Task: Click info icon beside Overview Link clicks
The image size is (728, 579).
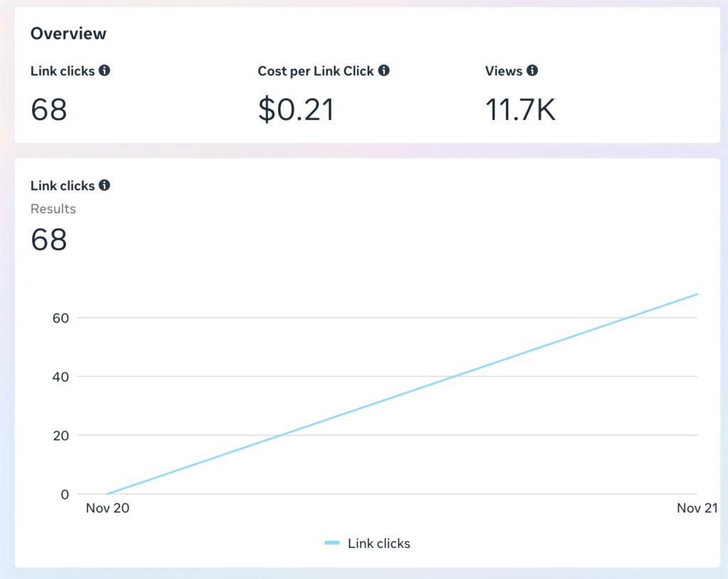Action: [105, 70]
